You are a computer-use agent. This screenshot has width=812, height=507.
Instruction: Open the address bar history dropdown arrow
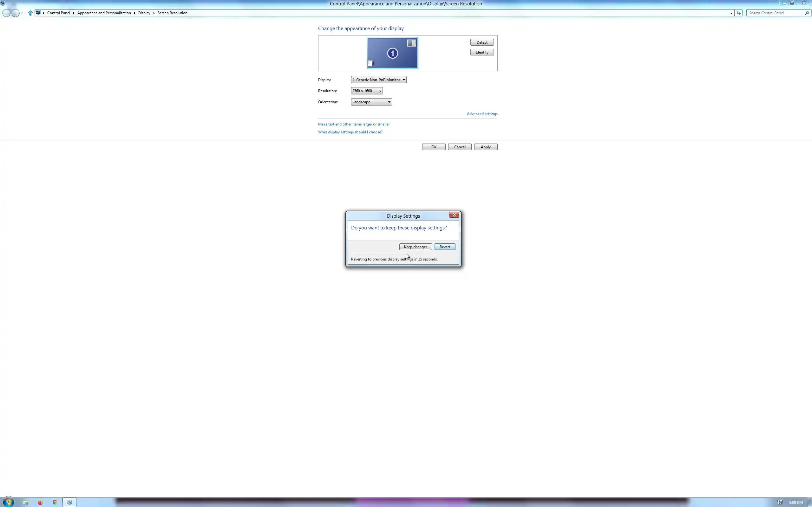[x=731, y=13]
